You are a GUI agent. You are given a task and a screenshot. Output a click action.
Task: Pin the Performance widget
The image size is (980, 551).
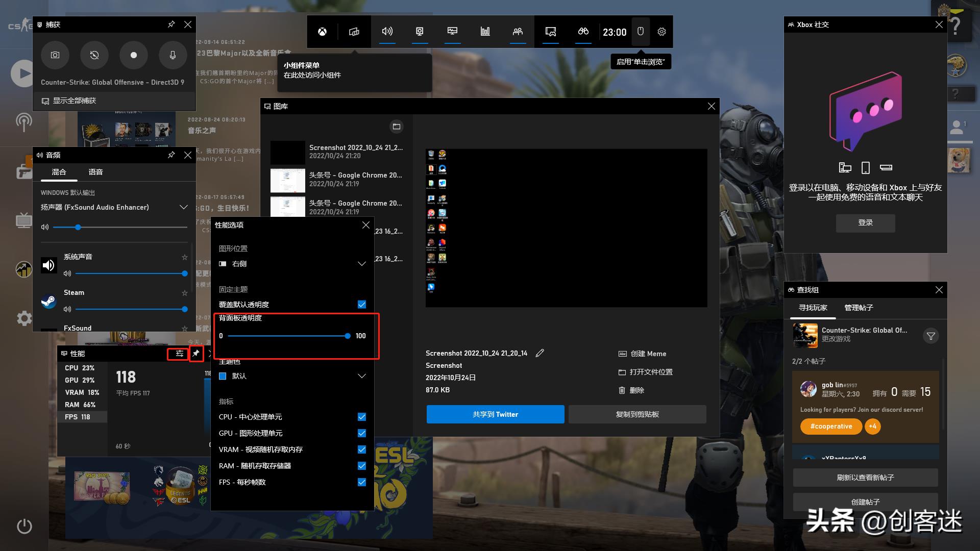[196, 354]
